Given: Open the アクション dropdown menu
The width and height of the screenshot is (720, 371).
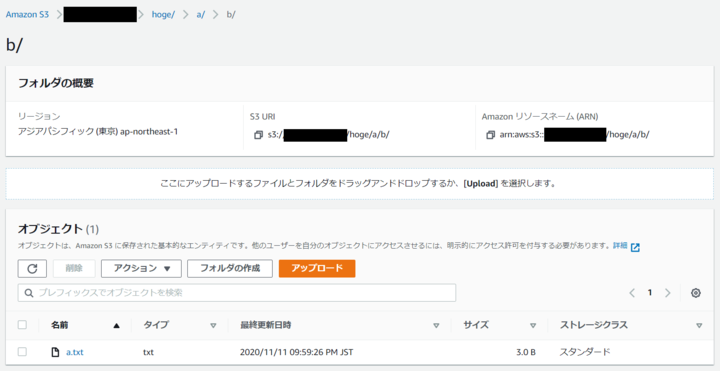Looking at the screenshot, I should 141,269.
